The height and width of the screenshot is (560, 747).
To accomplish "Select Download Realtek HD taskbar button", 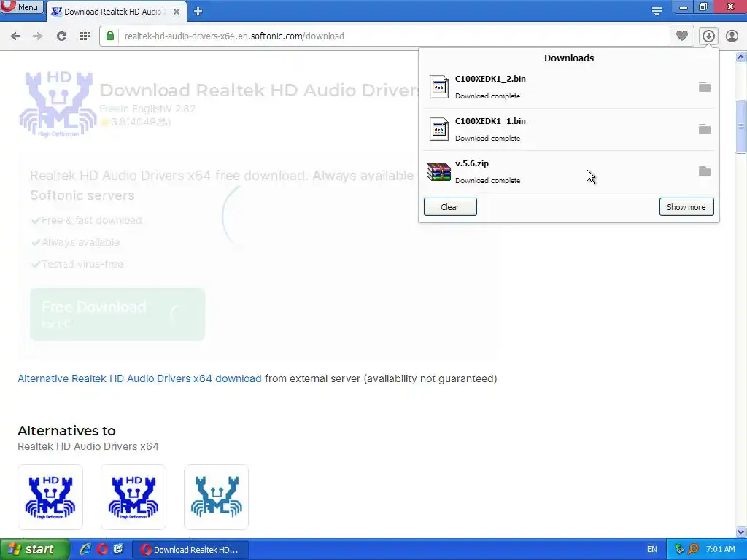I will [190, 550].
